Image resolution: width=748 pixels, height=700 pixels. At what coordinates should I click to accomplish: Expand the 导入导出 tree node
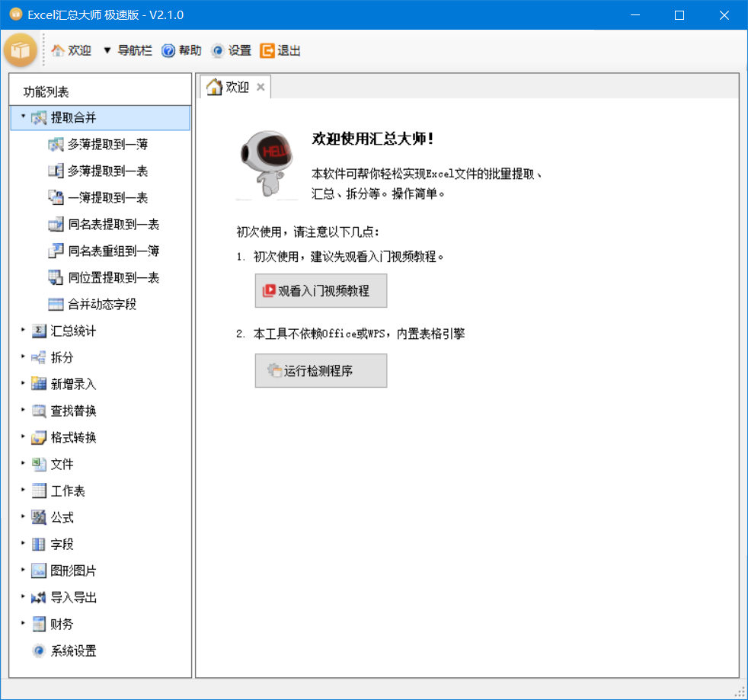pyautogui.click(x=23, y=596)
